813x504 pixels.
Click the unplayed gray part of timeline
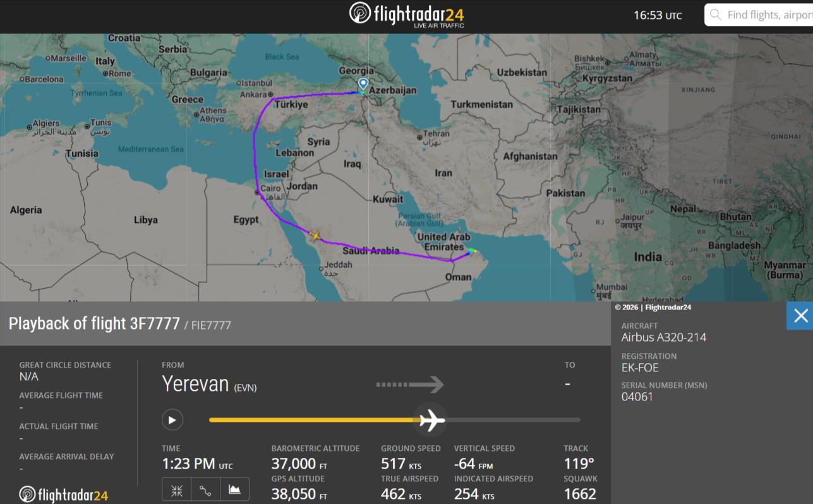(x=513, y=420)
